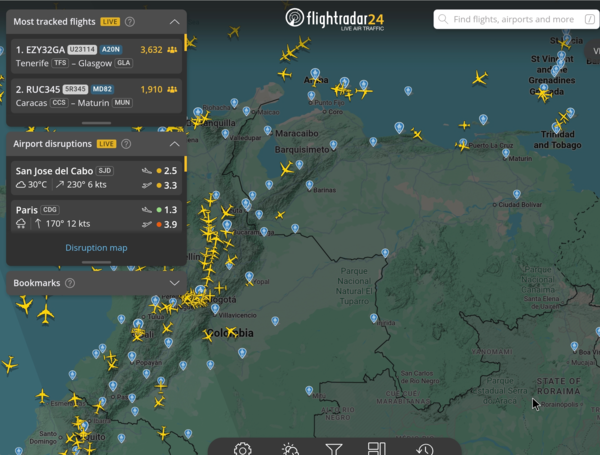
Task: Click the help icon beside Bookmarks
Action: click(x=70, y=283)
